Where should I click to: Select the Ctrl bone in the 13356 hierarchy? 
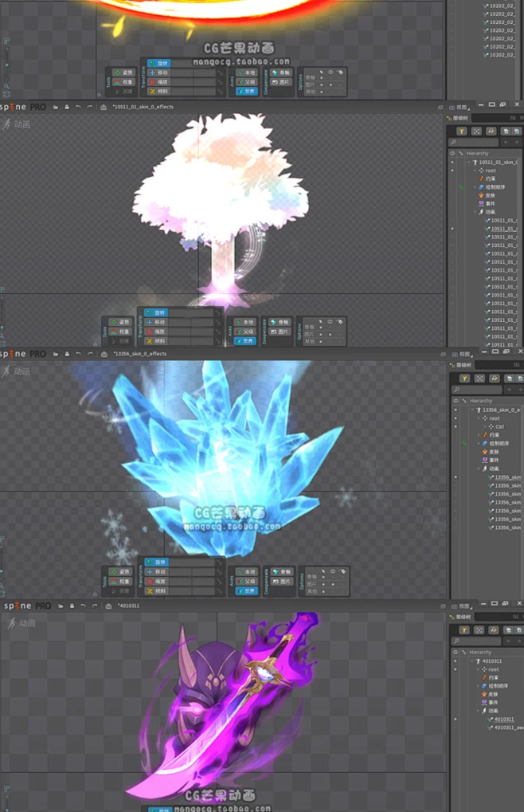tap(499, 426)
